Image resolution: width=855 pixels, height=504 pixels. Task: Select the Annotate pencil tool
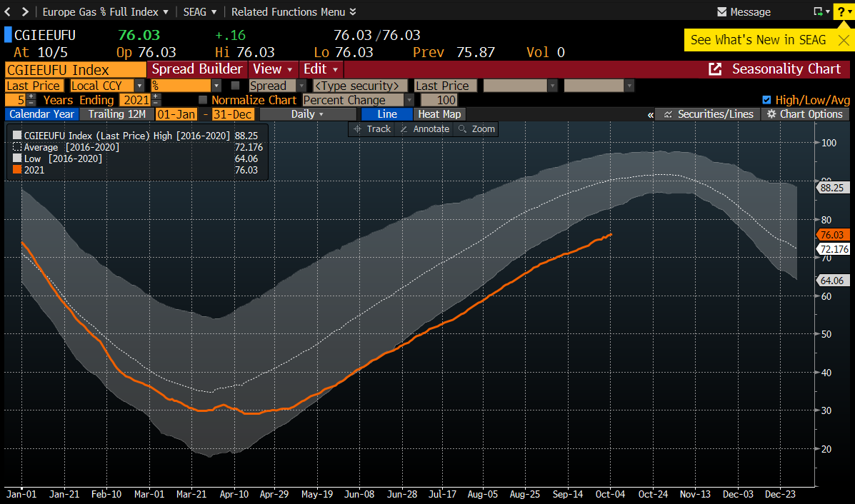tap(424, 129)
